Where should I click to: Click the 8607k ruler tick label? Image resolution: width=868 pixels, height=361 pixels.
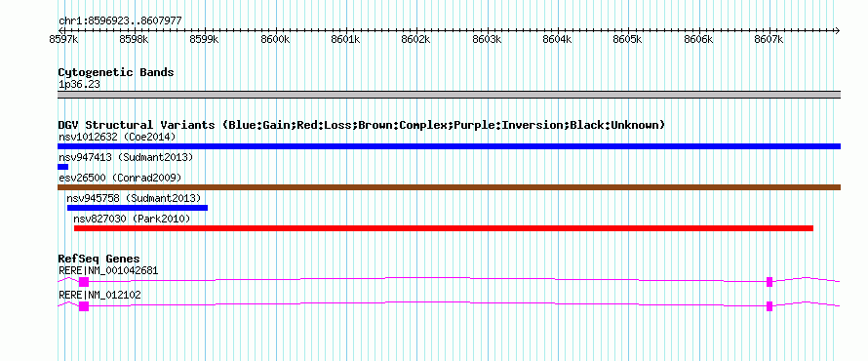click(769, 39)
